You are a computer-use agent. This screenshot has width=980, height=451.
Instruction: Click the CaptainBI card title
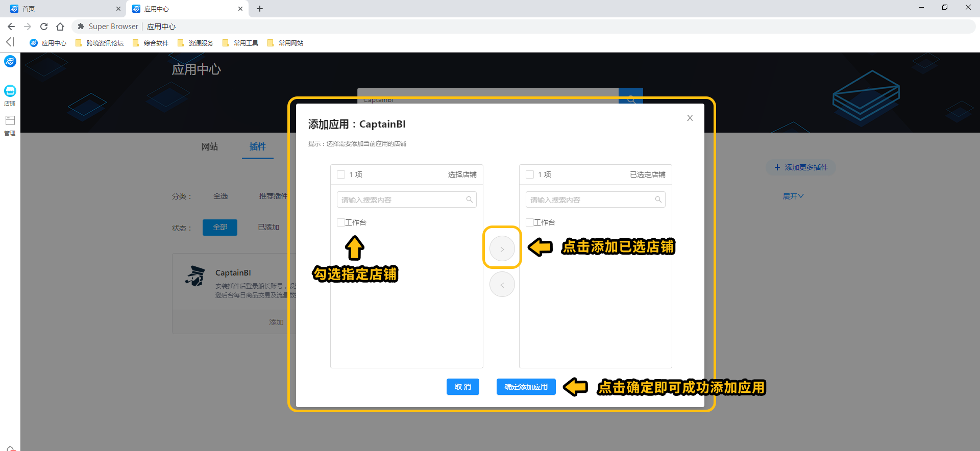coord(233,273)
